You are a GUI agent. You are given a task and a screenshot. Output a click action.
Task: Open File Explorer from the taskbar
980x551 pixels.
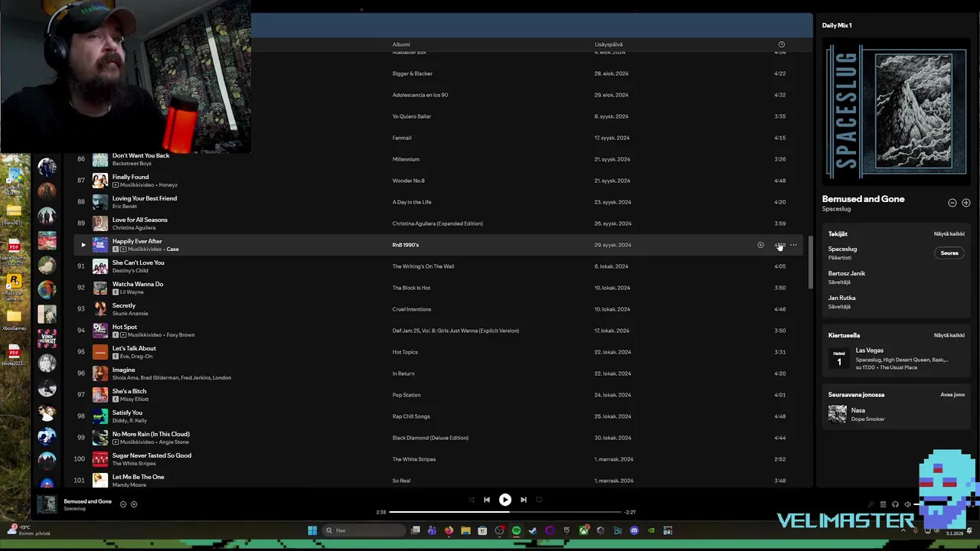[465, 530]
